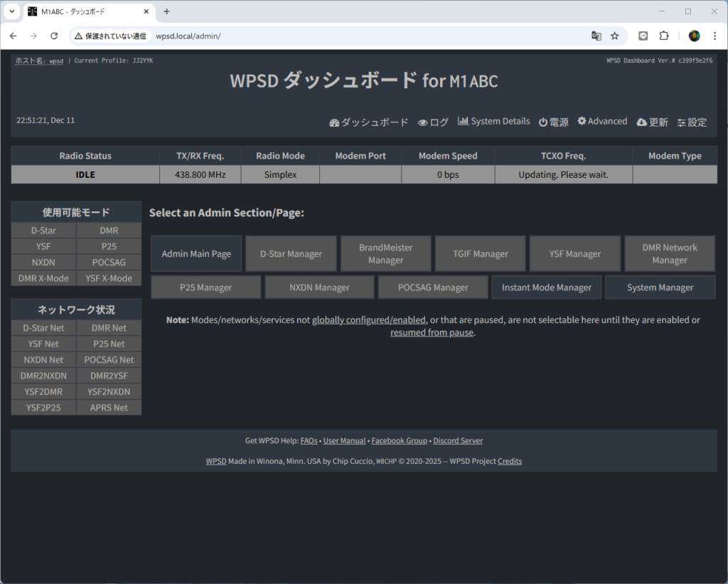Click the address bar URL field
The height and width of the screenshot is (584, 728).
(355, 36)
